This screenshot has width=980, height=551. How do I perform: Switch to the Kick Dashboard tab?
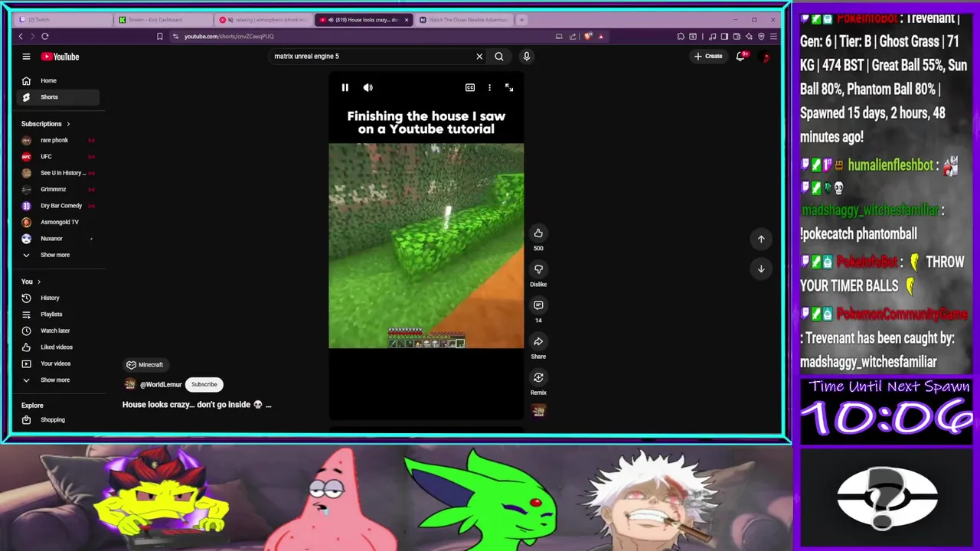(165, 20)
